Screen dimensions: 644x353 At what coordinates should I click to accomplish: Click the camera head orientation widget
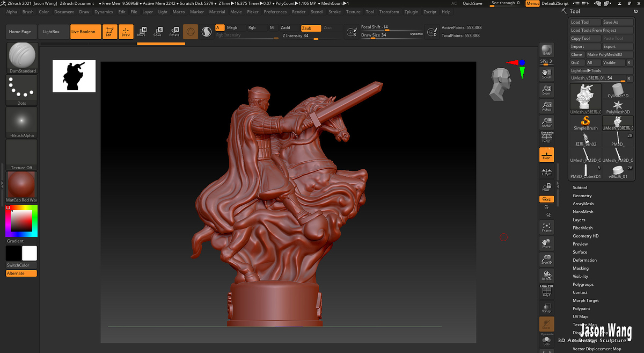click(x=499, y=83)
